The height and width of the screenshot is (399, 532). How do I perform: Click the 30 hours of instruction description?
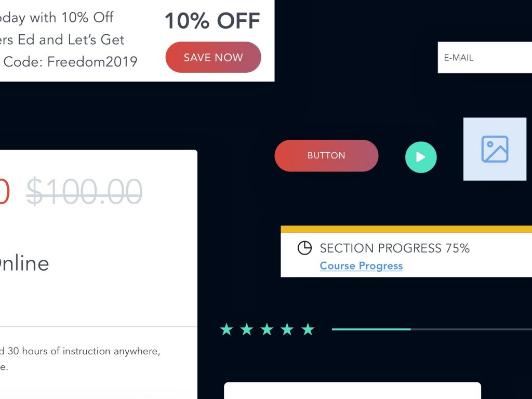click(x=80, y=351)
